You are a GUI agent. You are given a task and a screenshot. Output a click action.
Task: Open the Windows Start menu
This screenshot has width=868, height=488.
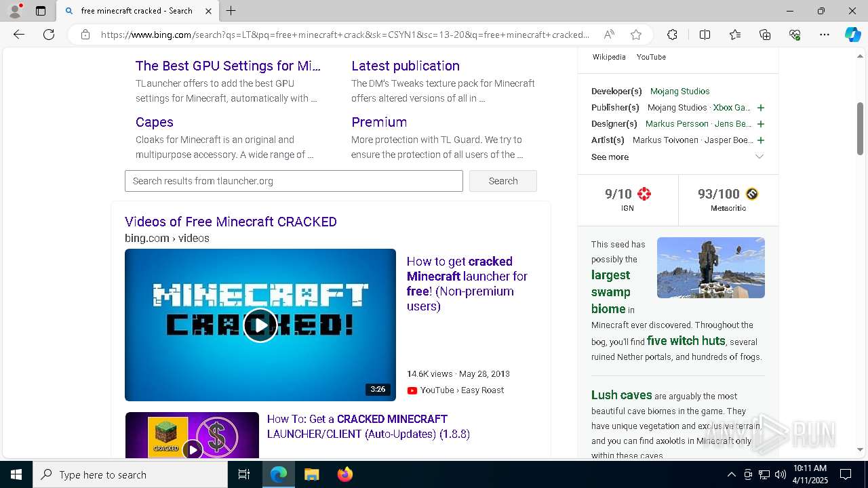pos(16,474)
